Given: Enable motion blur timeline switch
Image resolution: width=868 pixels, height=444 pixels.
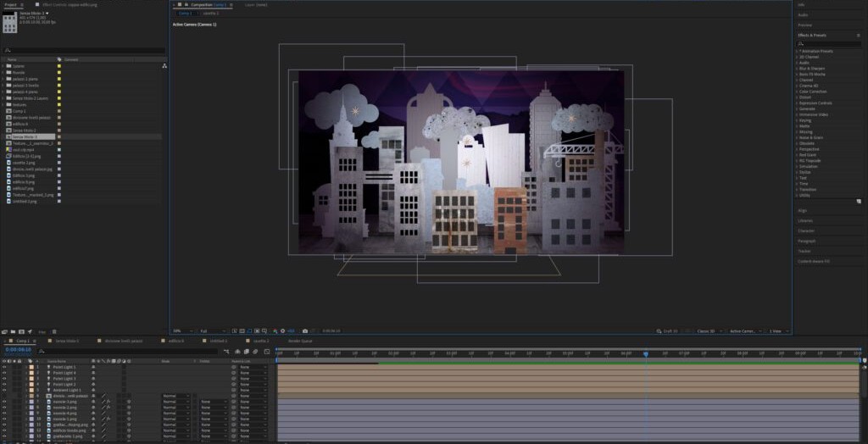Looking at the screenshot, I should point(255,352).
